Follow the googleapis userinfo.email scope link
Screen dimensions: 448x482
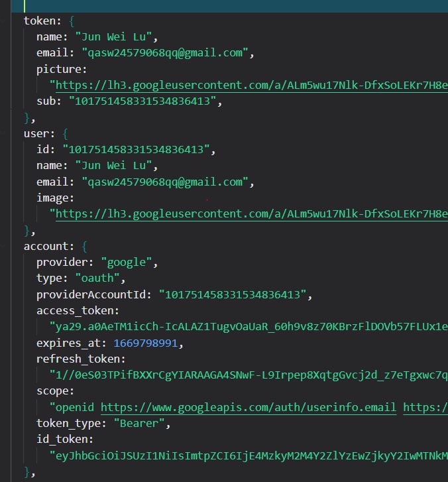click(249, 407)
